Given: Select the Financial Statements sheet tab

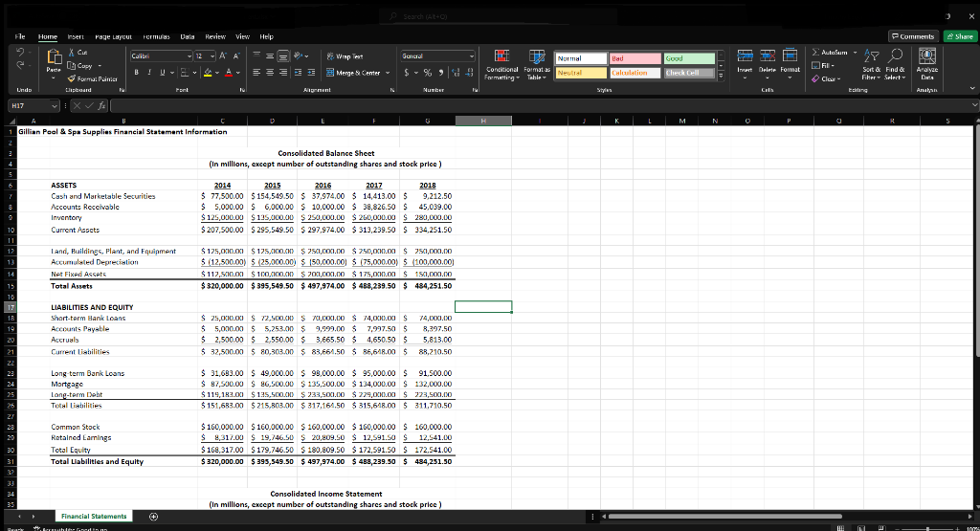Looking at the screenshot, I should tap(94, 516).
